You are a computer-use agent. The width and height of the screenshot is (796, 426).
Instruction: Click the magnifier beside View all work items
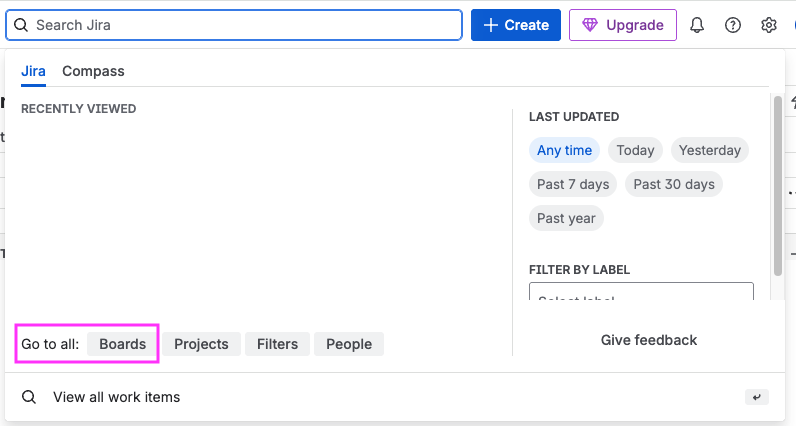(29, 397)
